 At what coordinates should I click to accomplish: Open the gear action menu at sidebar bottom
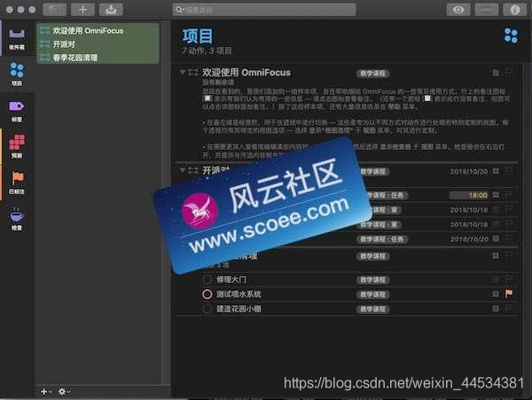pos(64,391)
